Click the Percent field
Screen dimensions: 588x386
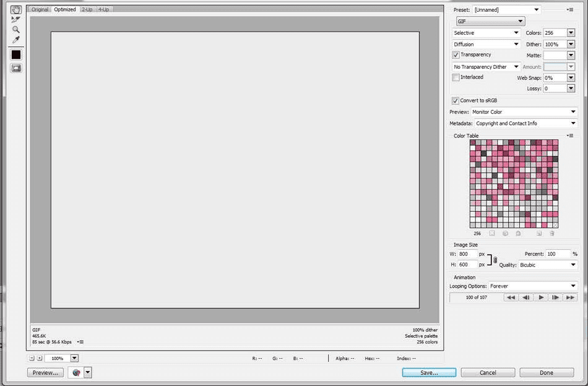(x=558, y=254)
